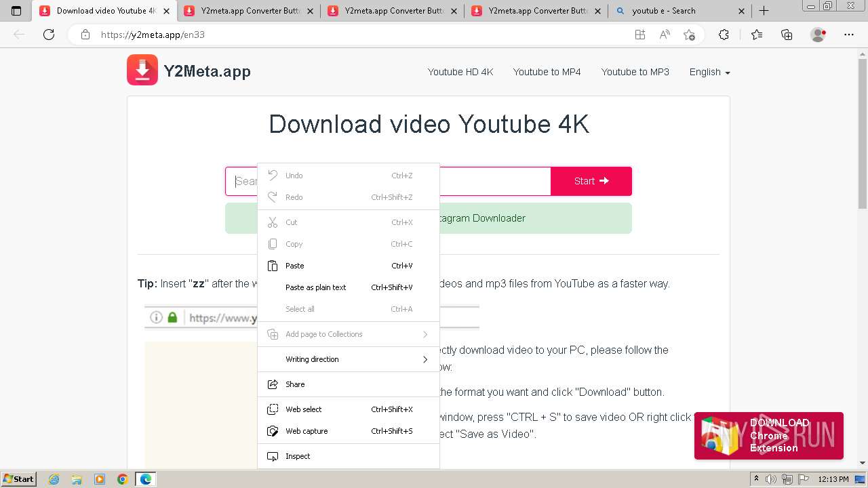The height and width of the screenshot is (488, 868).
Task: Add this page to favorites star
Action: tap(690, 35)
